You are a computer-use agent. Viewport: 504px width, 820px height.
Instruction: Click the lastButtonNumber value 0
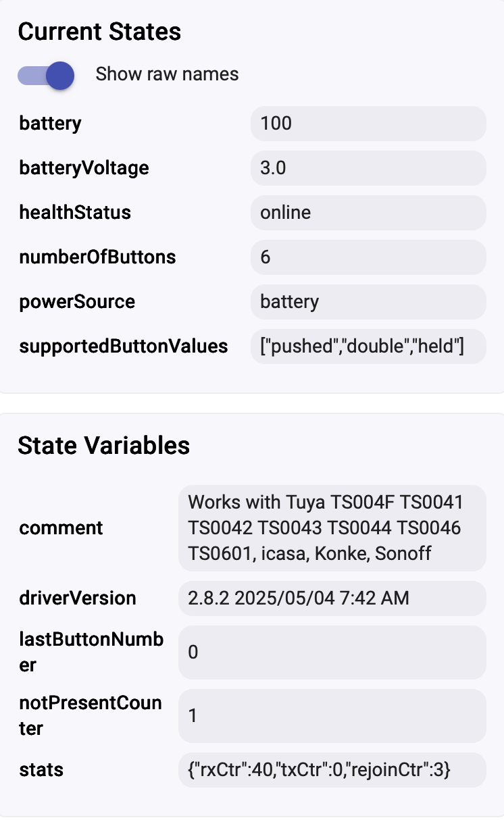[x=332, y=652]
